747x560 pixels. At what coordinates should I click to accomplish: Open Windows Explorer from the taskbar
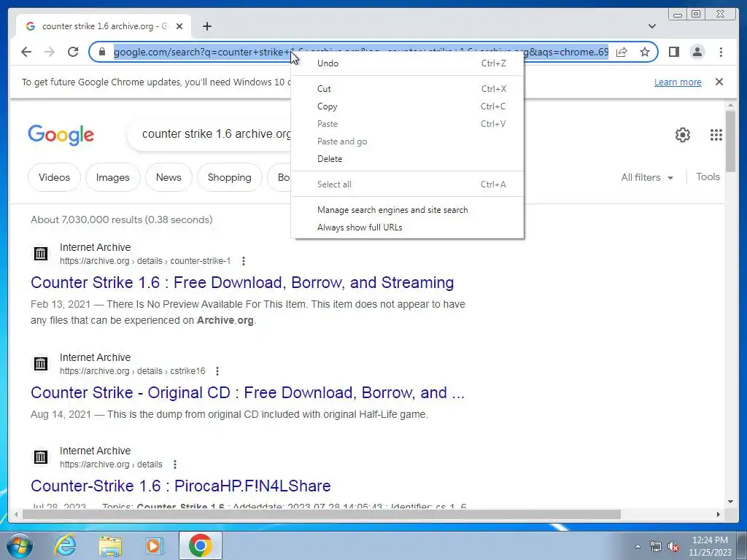pos(110,545)
